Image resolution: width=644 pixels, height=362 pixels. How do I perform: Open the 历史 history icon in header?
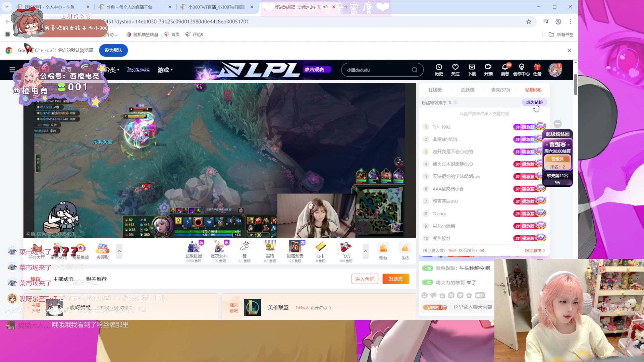[439, 70]
